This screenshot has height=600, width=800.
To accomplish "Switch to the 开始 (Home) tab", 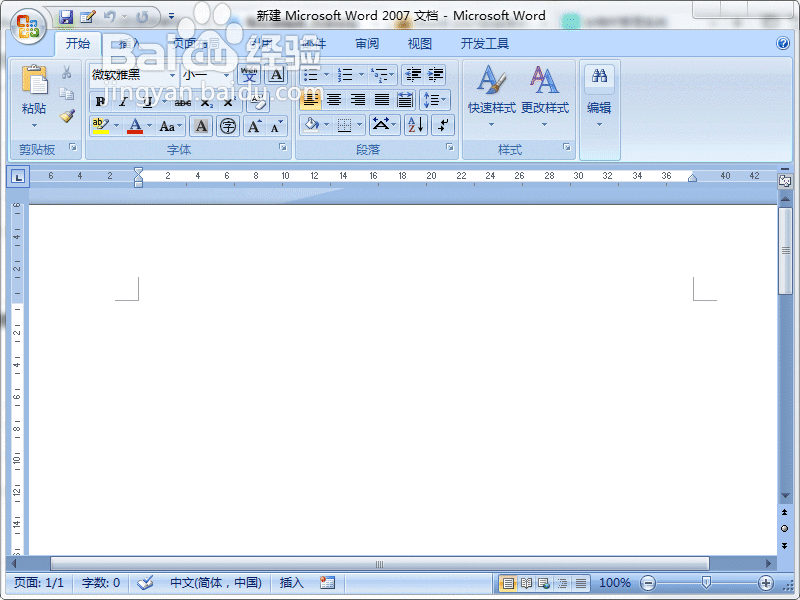I will pyautogui.click(x=78, y=43).
